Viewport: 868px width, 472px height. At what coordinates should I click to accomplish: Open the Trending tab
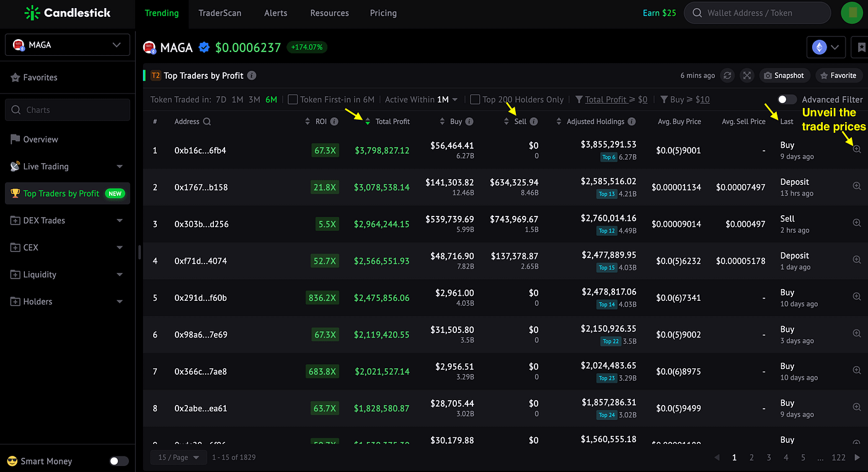click(x=161, y=12)
